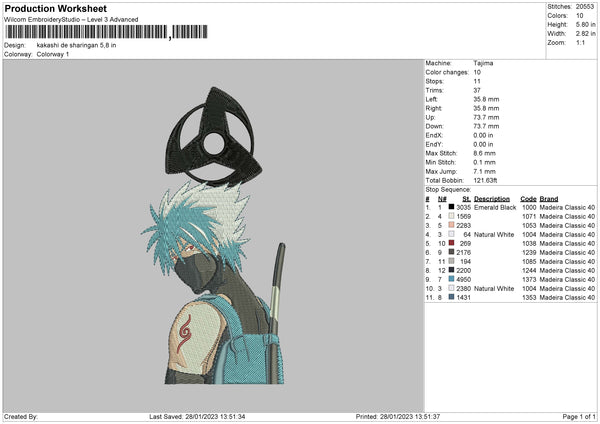Screen dimensions: 600x424
Task: Click the thread code '1038'
Action: click(x=529, y=243)
